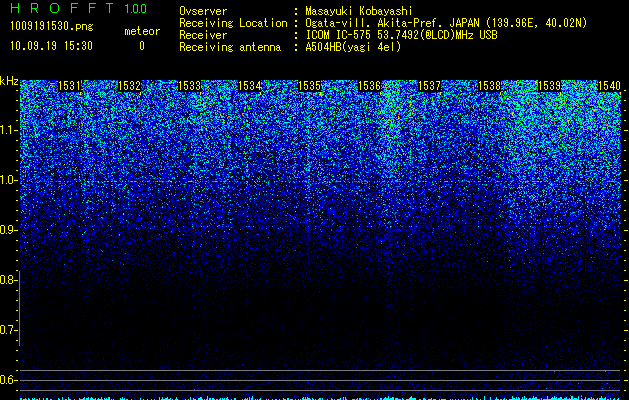Click the 0.8 frequency axis label
The image size is (629, 400).
[x=8, y=280]
